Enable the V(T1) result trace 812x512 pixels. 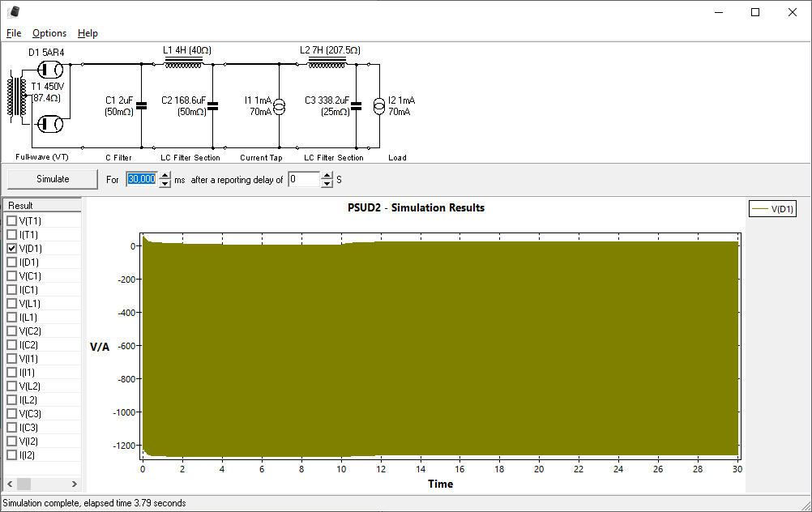[x=12, y=220]
